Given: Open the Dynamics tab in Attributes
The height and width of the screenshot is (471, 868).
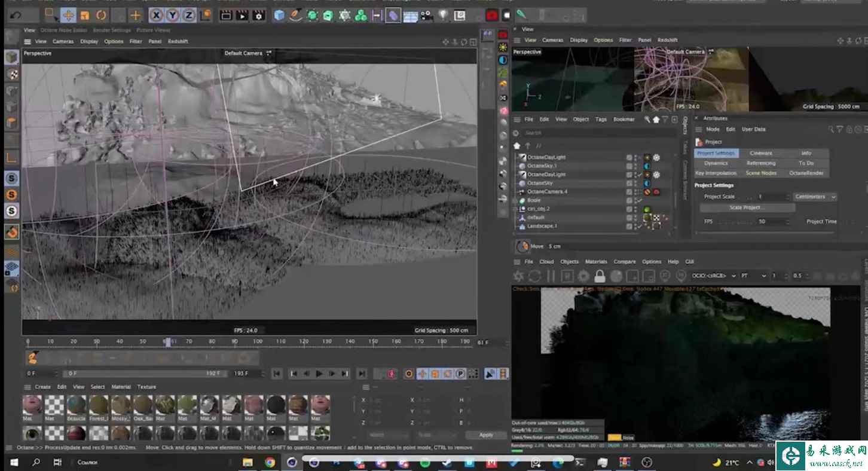Looking at the screenshot, I should [x=716, y=163].
